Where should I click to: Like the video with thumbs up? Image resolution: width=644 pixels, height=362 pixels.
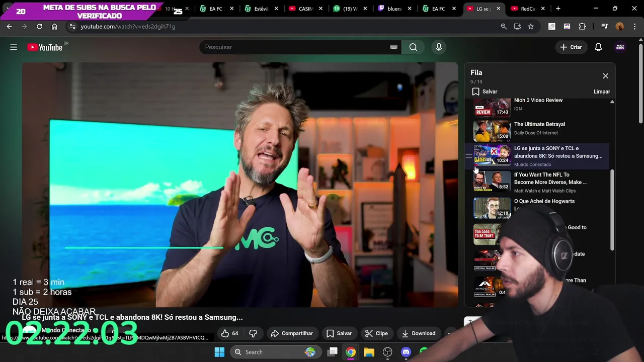tap(229, 333)
